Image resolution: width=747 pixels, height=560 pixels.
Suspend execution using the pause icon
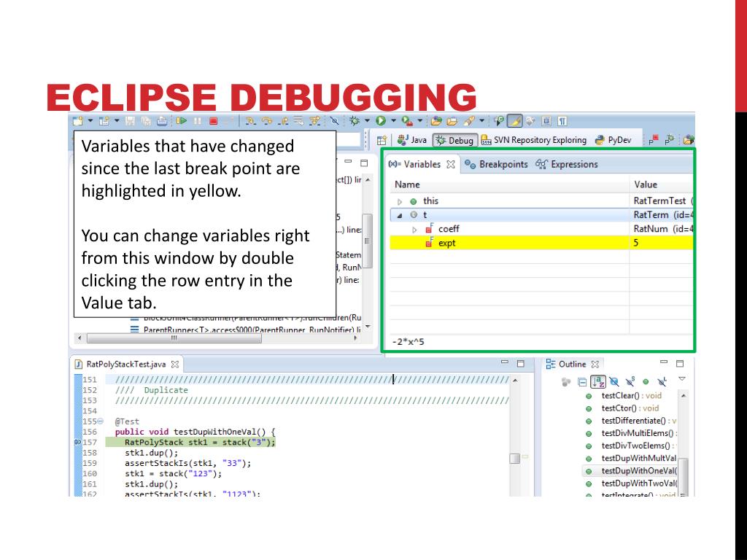(x=197, y=121)
